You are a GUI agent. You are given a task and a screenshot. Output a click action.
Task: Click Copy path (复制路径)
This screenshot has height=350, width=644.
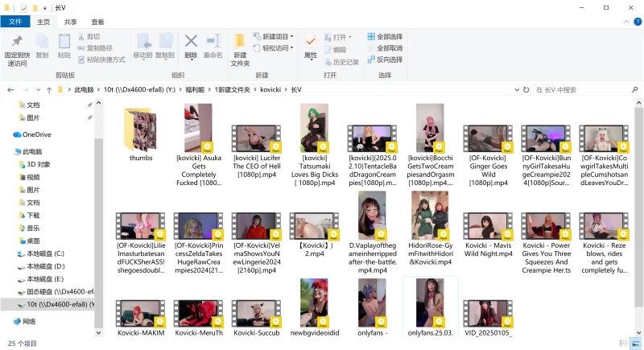tap(95, 48)
